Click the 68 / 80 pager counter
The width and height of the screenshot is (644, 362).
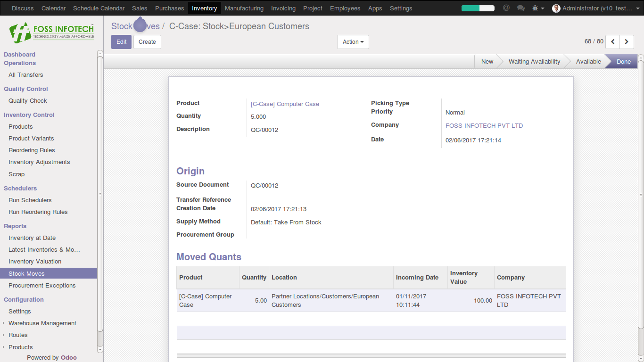pos(594,41)
